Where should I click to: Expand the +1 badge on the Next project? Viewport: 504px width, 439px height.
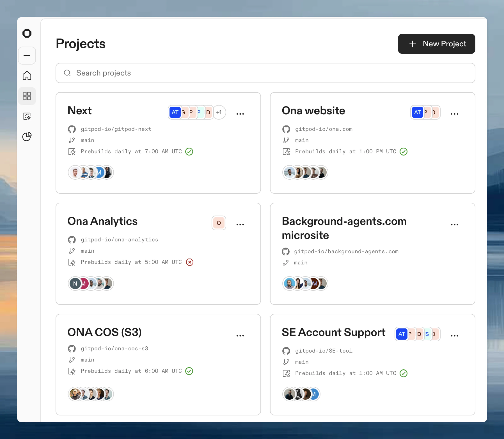[219, 112]
